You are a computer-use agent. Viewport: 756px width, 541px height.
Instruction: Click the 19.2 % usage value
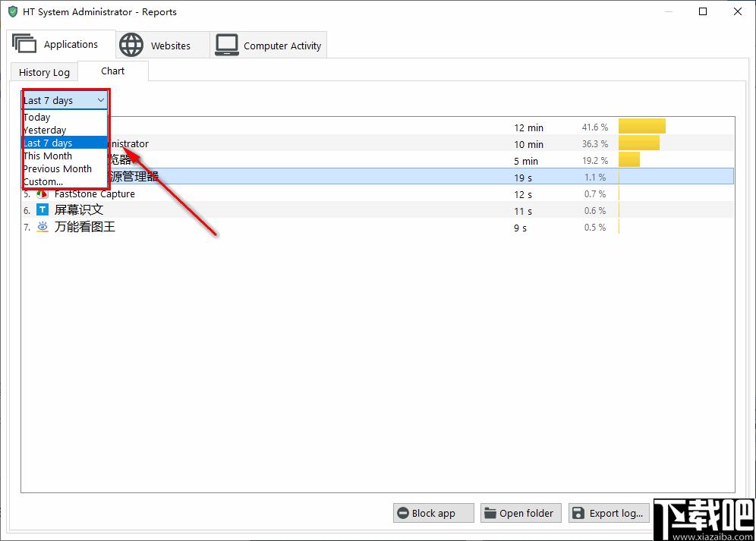[595, 161]
